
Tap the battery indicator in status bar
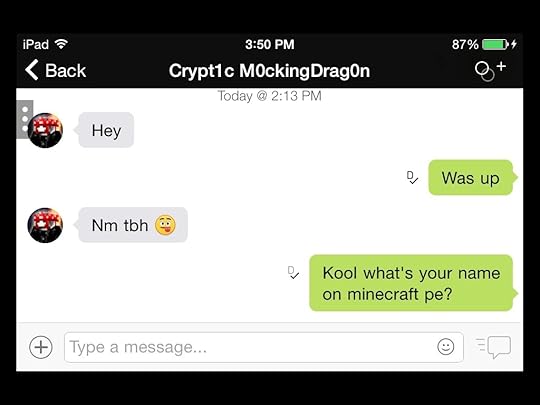(x=496, y=44)
